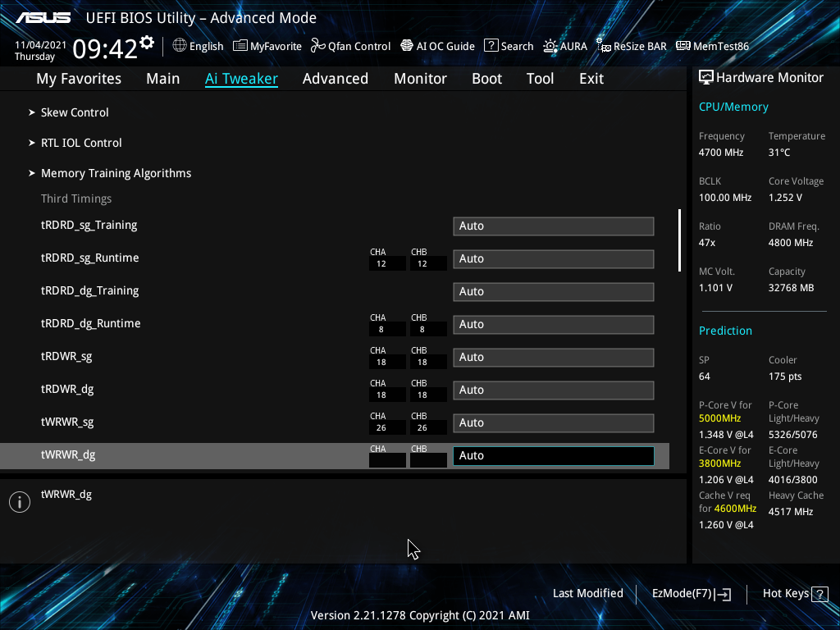Select English language label

pyautogui.click(x=206, y=47)
